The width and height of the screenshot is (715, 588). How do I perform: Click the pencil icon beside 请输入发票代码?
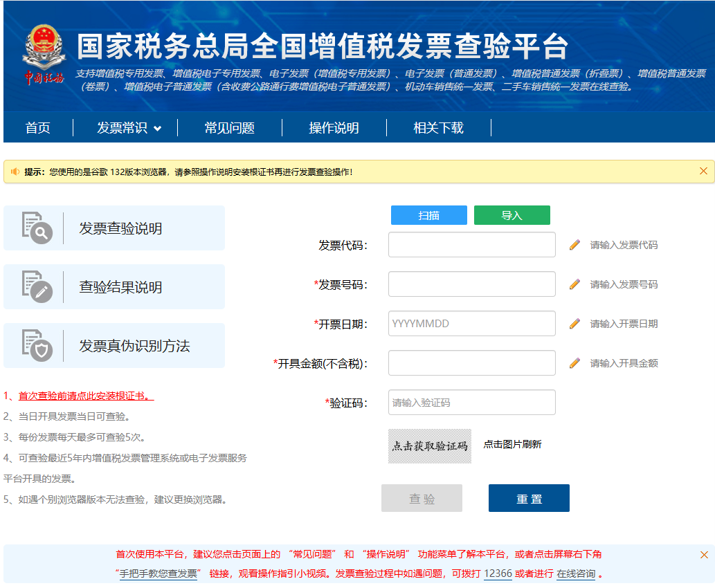point(574,245)
